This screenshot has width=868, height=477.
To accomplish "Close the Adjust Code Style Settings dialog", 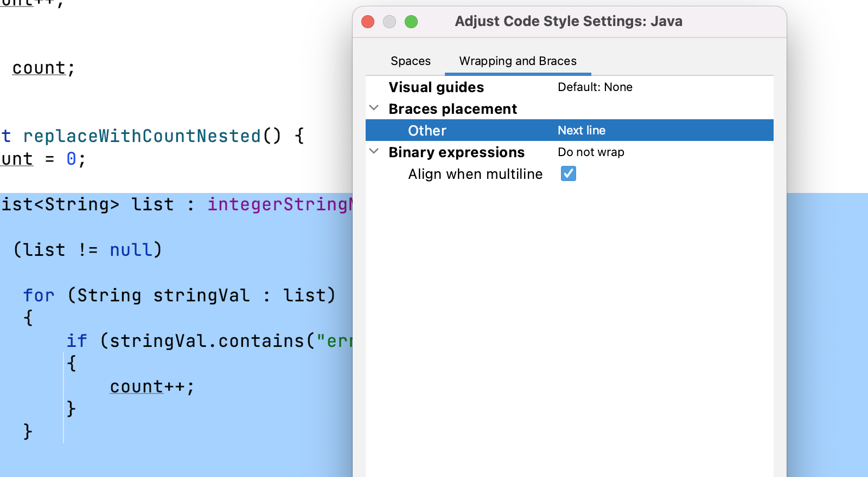I will [x=368, y=22].
